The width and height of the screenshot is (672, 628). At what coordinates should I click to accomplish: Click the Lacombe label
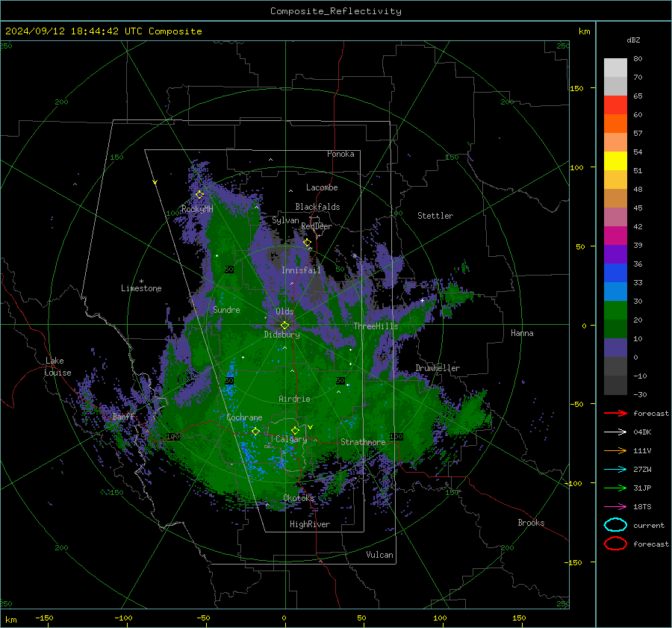(322, 187)
